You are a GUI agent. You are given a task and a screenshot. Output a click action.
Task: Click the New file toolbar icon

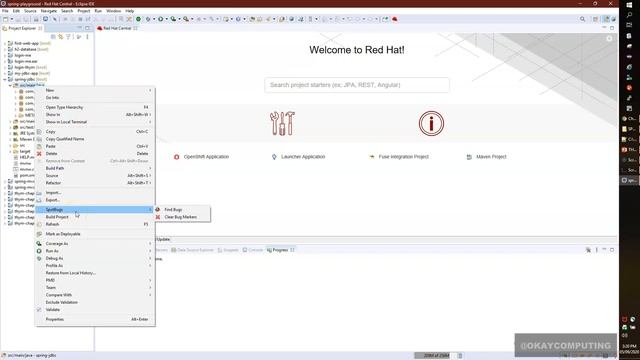tap(5, 19)
